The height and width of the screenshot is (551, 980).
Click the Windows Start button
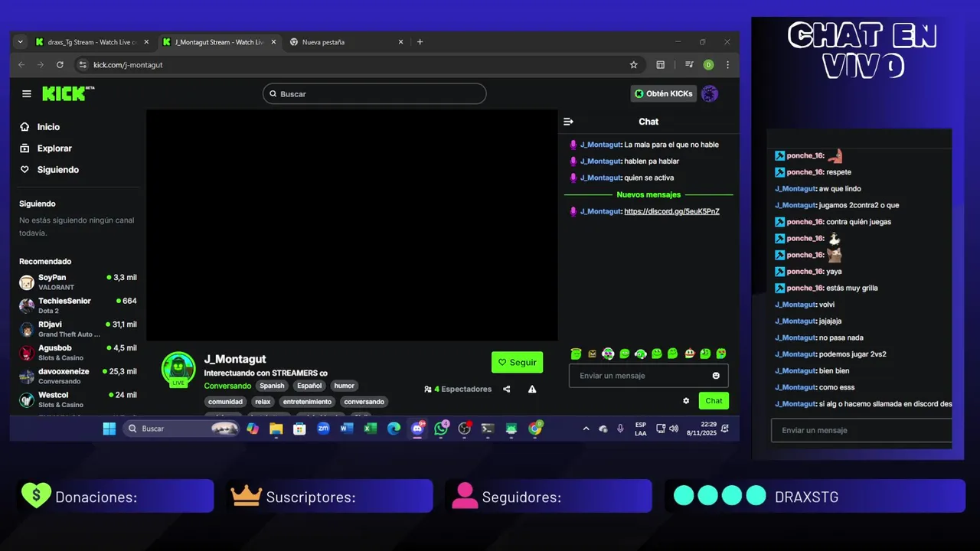(109, 429)
